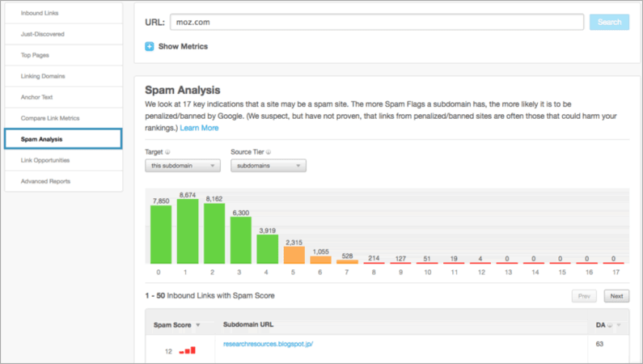Screen dimensions: 643x364
Task: Open Inbound Links in the sidebar
Action: (x=40, y=13)
